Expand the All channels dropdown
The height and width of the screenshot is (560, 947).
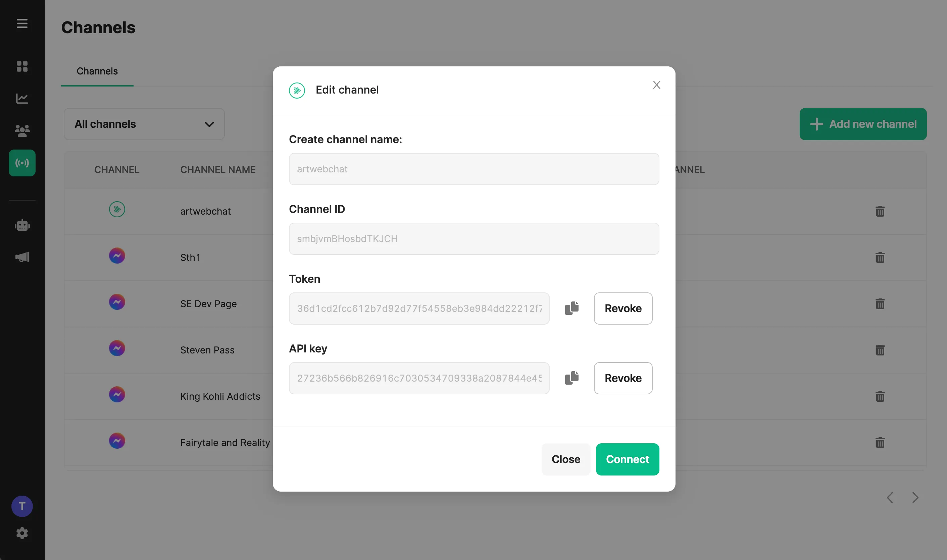click(144, 124)
